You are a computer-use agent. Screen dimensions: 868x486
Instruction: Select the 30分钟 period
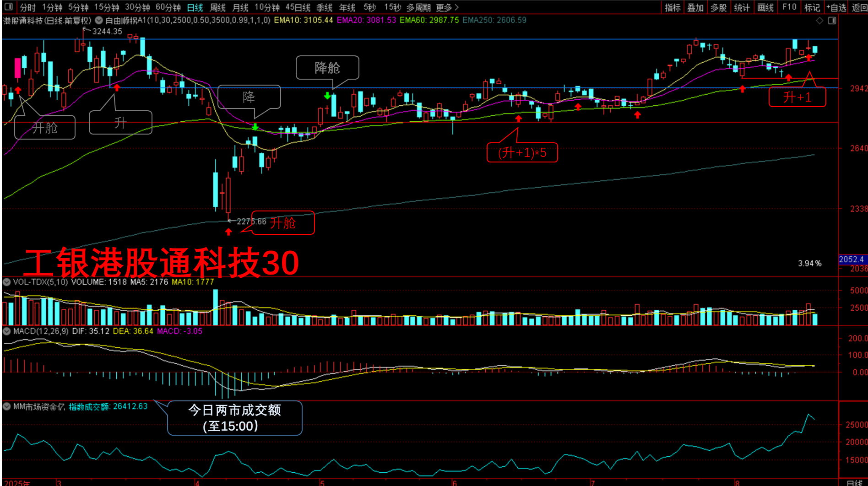click(x=137, y=7)
